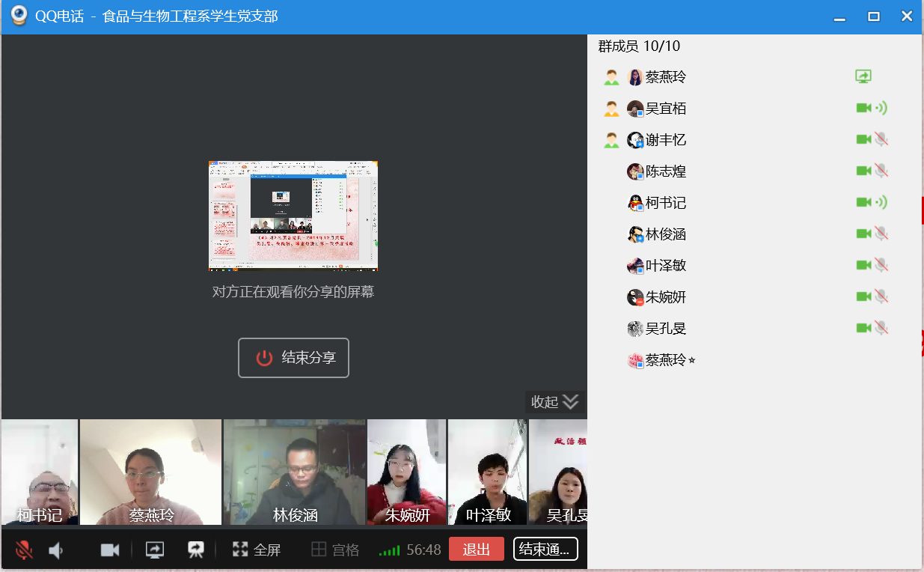
Task: Click camera icon in 吴孔旻 row
Action: [x=863, y=328]
